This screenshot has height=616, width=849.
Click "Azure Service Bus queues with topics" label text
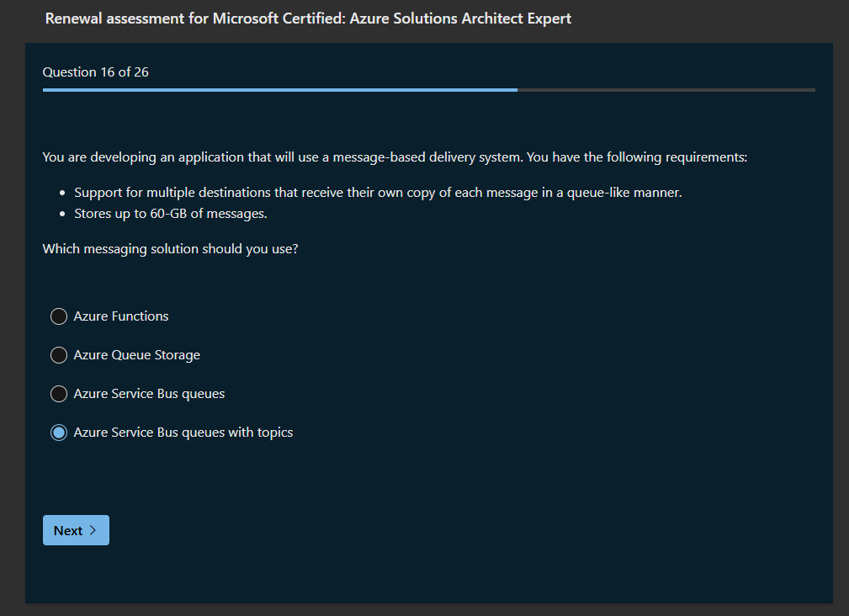pyautogui.click(x=183, y=433)
